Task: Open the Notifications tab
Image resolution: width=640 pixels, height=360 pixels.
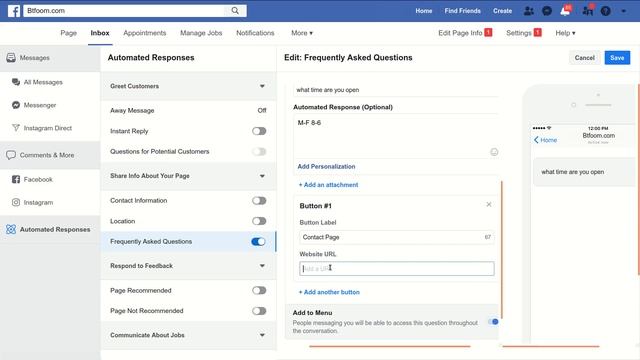Action: (x=255, y=33)
